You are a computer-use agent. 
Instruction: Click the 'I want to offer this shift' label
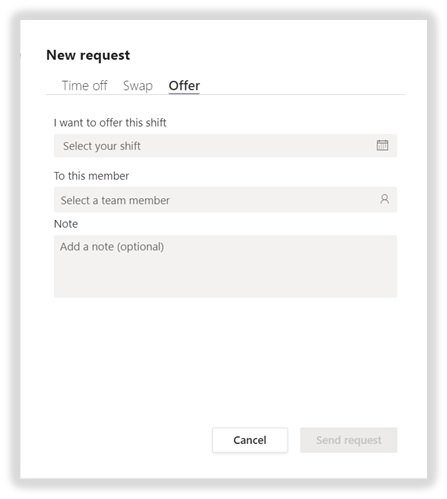(x=110, y=123)
